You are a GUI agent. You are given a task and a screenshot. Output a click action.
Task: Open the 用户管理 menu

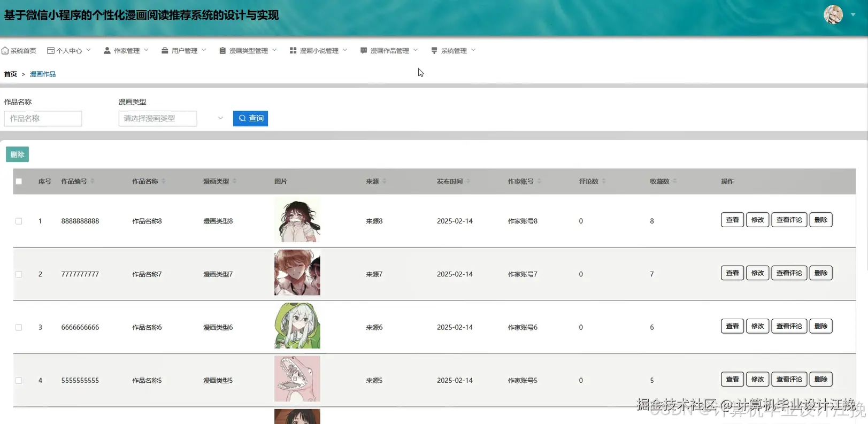click(184, 51)
